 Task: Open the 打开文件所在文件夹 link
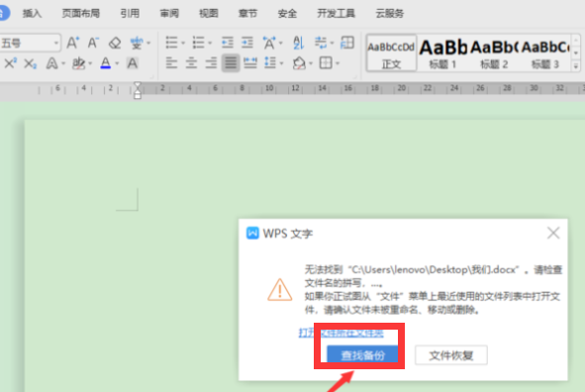click(x=341, y=333)
